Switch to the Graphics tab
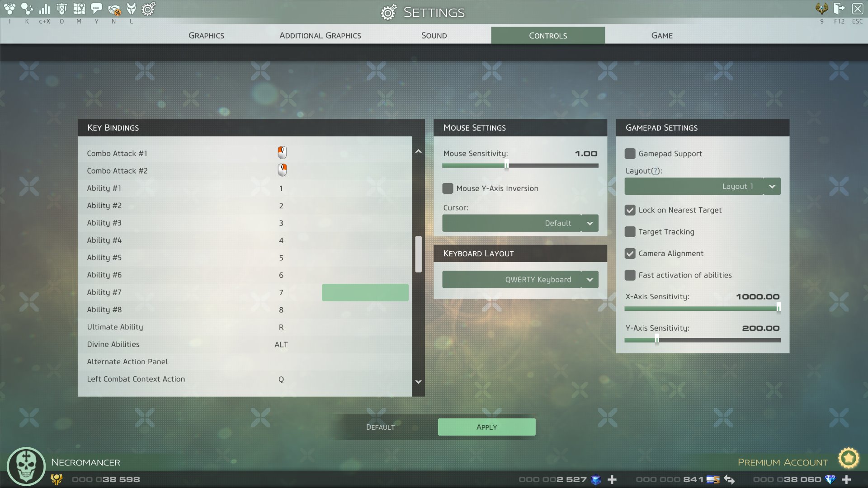This screenshot has width=868, height=488. pos(206,35)
